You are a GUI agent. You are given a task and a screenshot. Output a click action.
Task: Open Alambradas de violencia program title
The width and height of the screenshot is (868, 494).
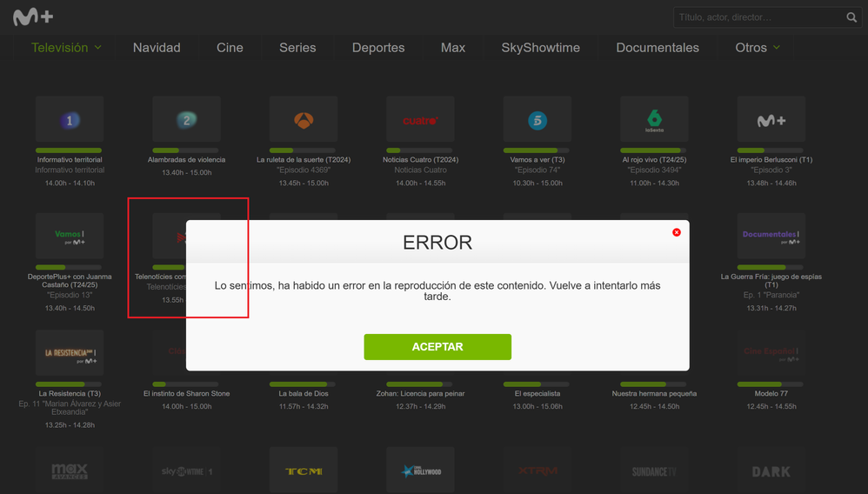coord(186,159)
